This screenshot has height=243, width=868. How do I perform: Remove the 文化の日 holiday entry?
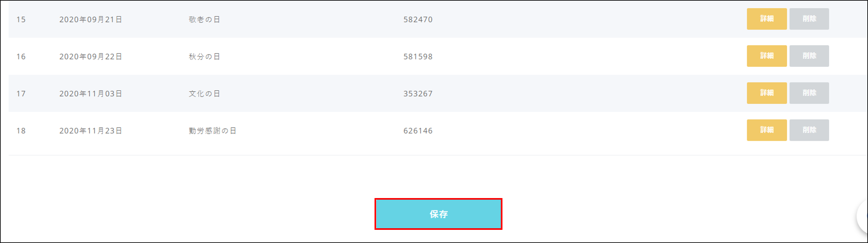point(809,93)
